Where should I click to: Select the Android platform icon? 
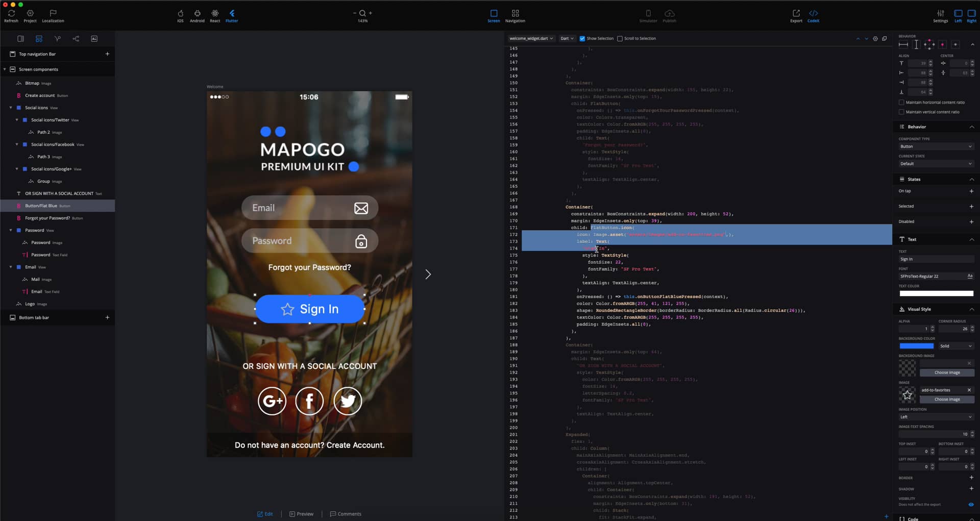click(197, 16)
